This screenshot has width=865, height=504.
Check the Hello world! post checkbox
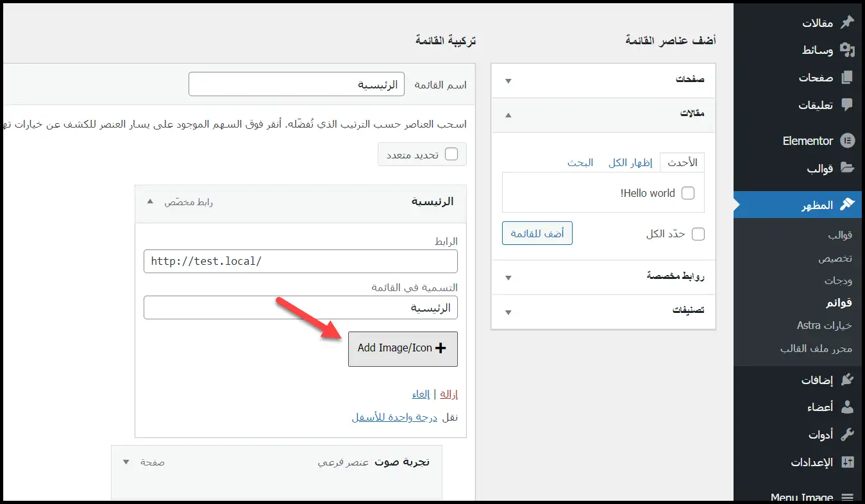point(689,192)
